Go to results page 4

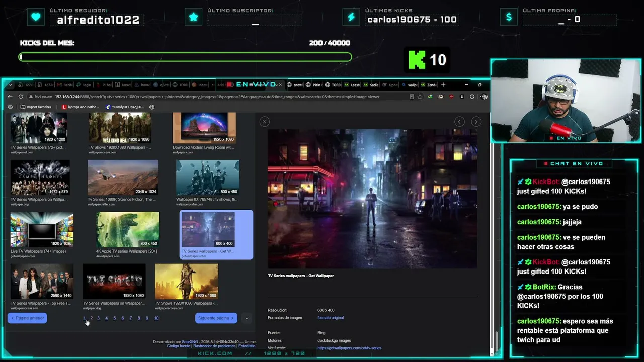[106, 318]
